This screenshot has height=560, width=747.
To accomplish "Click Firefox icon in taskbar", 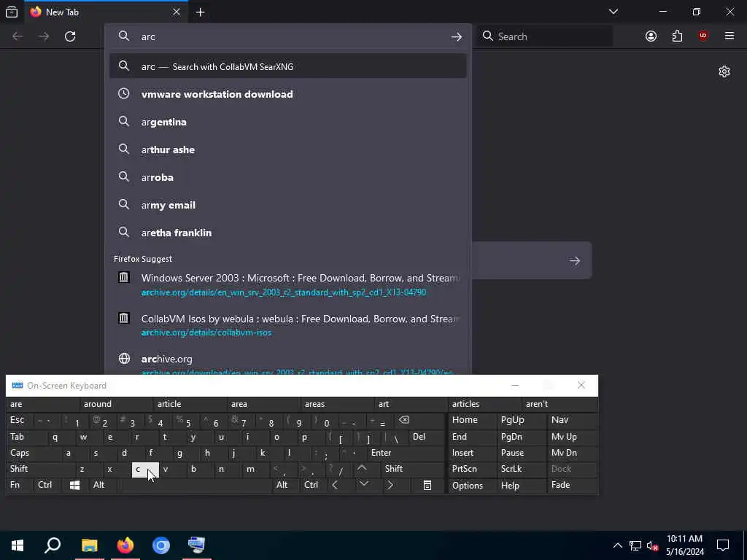I will click(x=125, y=545).
